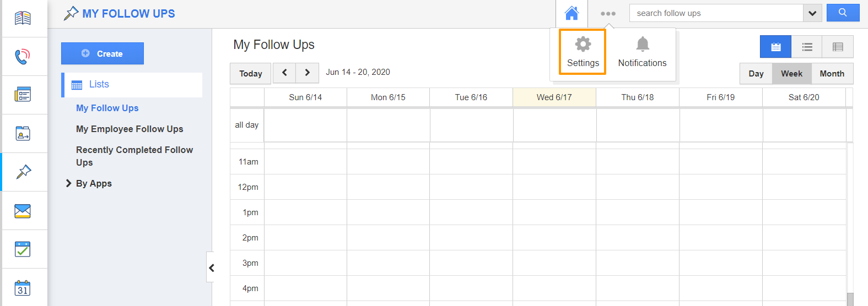Select the Month view tab

(x=832, y=74)
